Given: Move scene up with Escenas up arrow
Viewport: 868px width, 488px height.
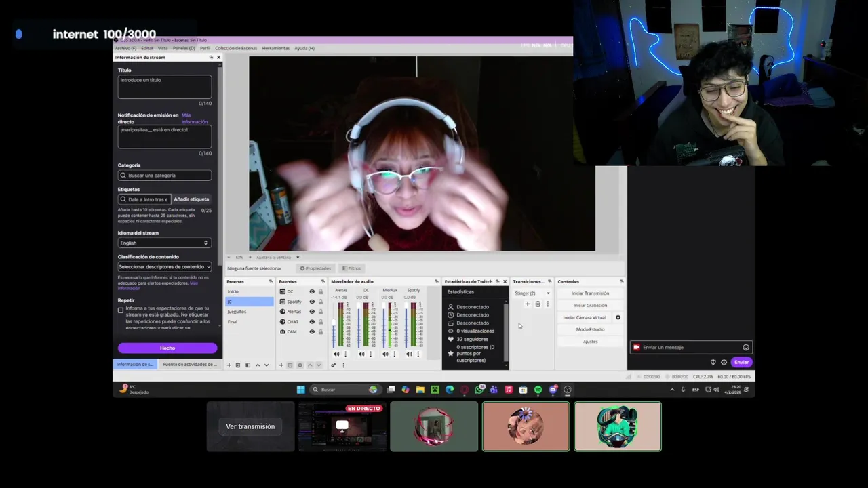Looking at the screenshot, I should click(x=257, y=365).
